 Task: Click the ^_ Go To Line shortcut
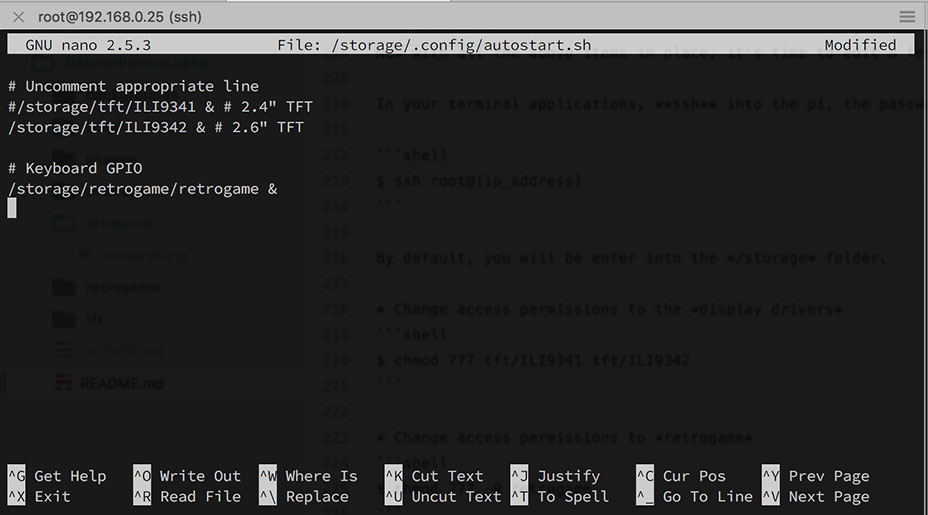[x=694, y=497]
